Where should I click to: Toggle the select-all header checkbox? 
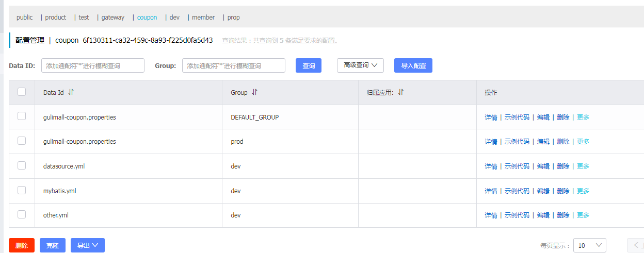point(22,92)
